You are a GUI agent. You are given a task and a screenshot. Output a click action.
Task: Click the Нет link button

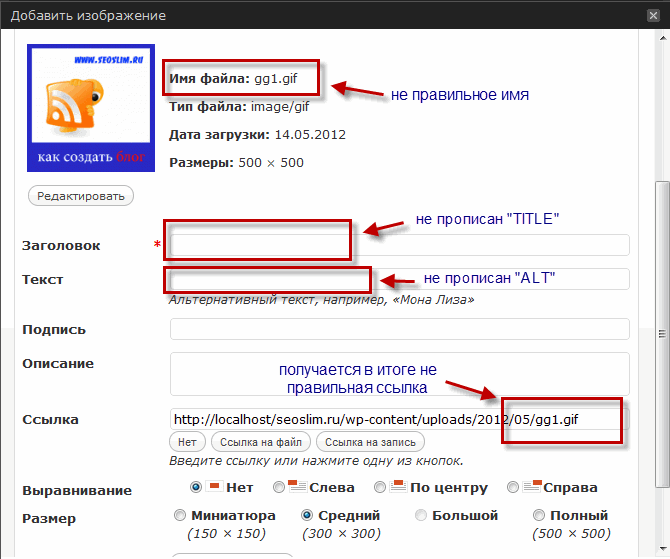pyautogui.click(x=187, y=442)
